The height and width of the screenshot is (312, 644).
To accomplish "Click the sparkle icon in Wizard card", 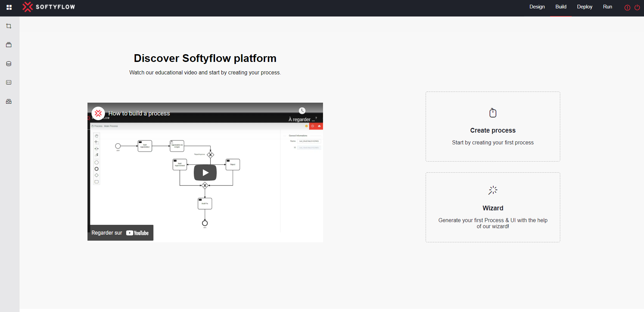I will click(x=493, y=190).
